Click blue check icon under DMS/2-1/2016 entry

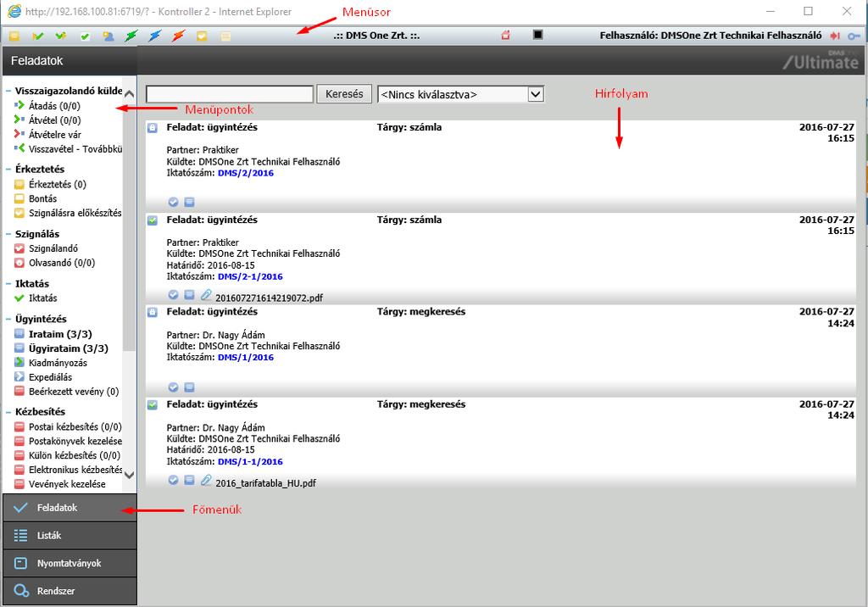tap(173, 295)
